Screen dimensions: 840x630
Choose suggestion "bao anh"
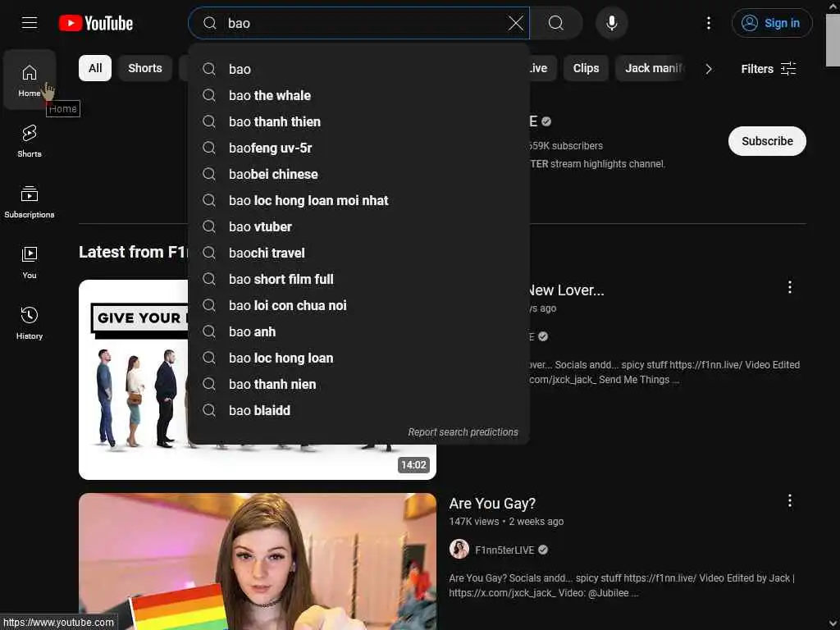coord(358,331)
